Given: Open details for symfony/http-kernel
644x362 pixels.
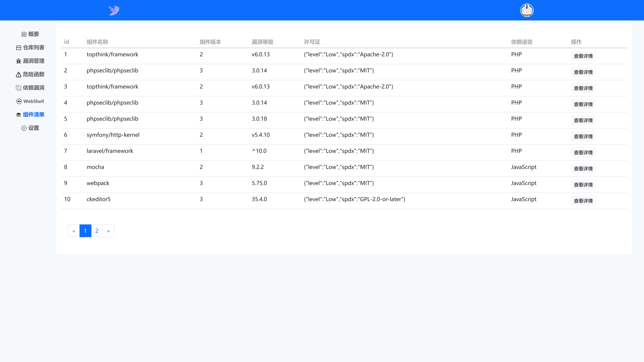Looking at the screenshot, I should pyautogui.click(x=583, y=136).
